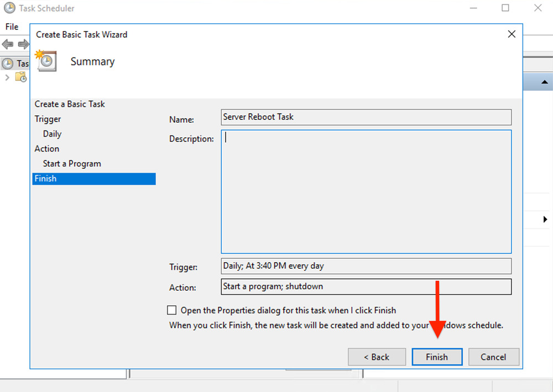Open the File menu

(x=11, y=27)
